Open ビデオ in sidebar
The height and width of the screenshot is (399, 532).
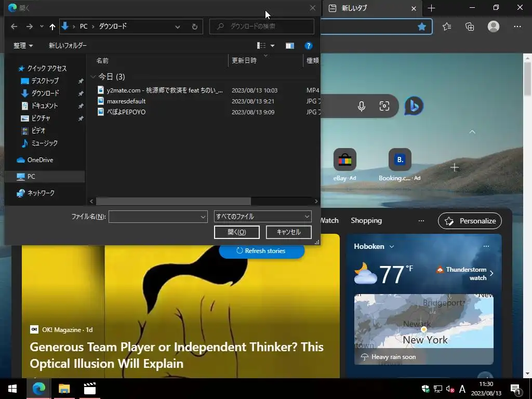(38, 130)
